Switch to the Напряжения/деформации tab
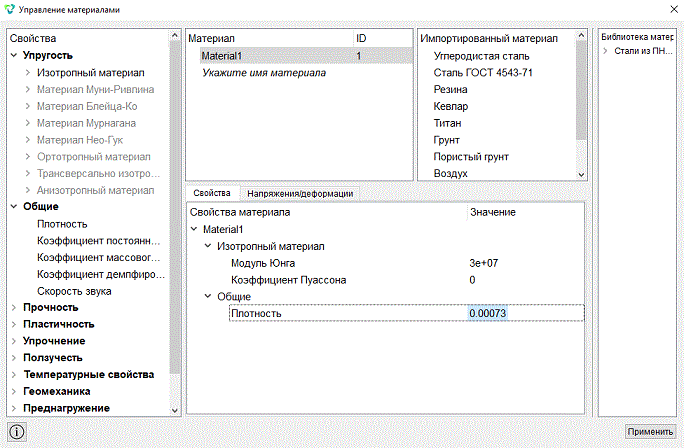Screen dimensions: 684x448 300,194
